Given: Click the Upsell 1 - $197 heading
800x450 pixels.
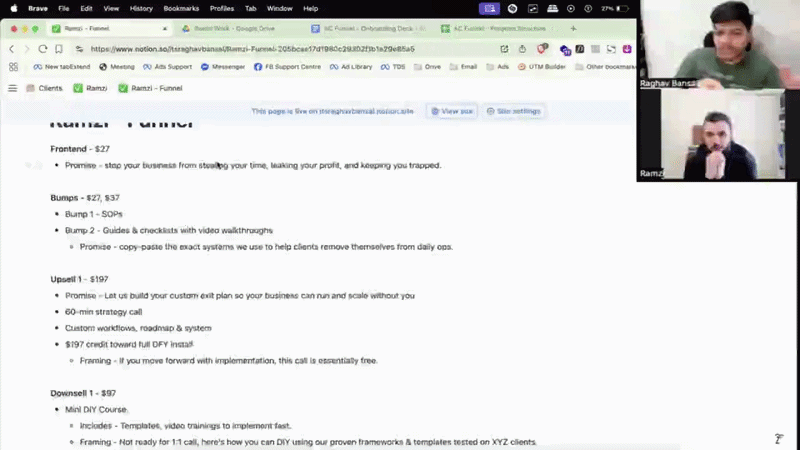Looking at the screenshot, I should click(x=79, y=280).
